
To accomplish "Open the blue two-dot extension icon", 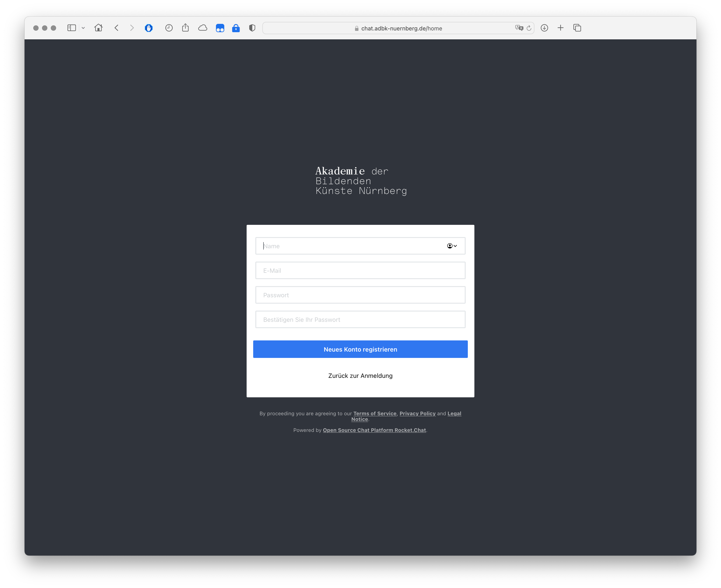I will (220, 28).
